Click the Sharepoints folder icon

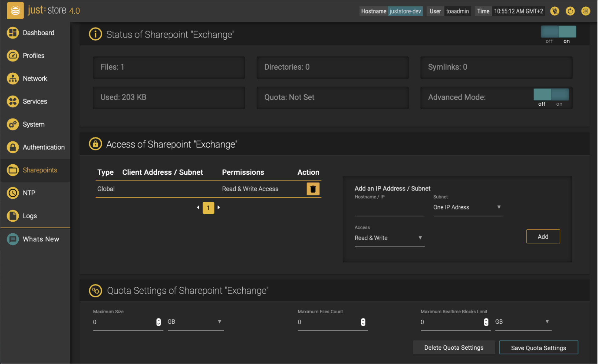click(13, 170)
